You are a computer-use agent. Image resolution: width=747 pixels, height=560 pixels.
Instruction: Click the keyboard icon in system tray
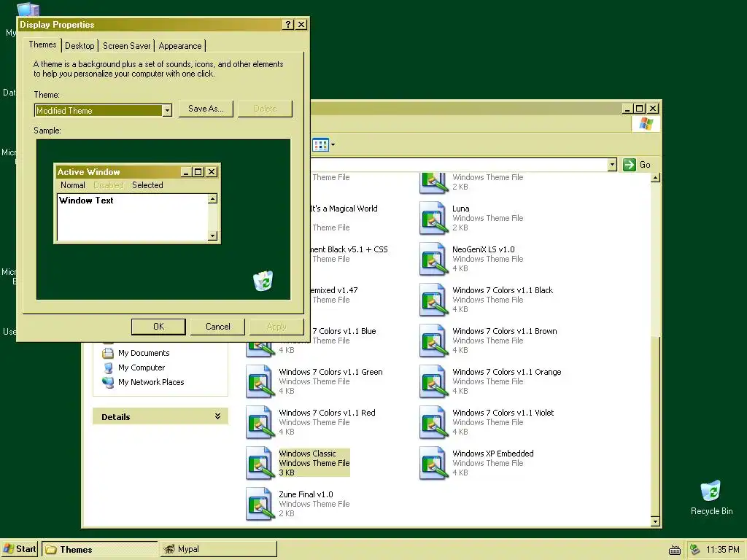click(x=675, y=550)
